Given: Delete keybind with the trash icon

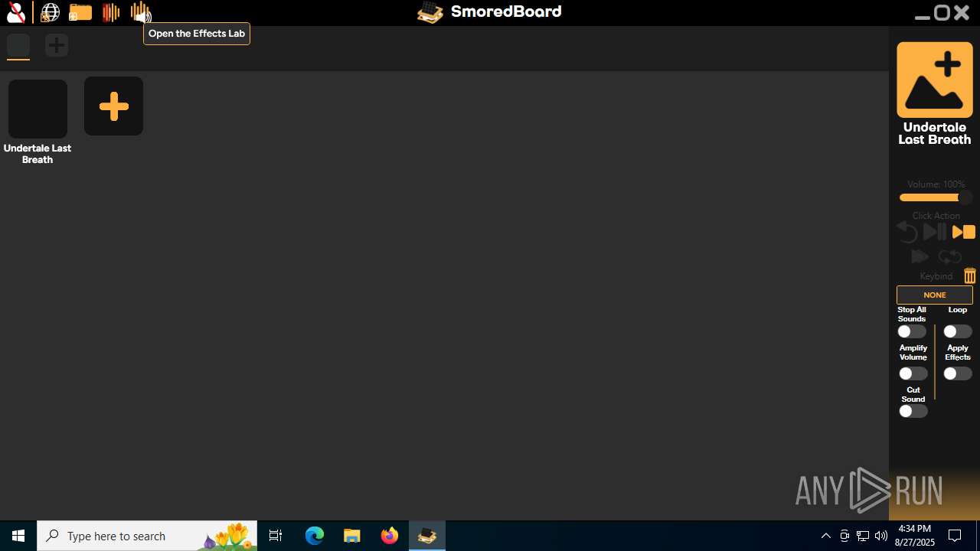Looking at the screenshot, I should pyautogui.click(x=970, y=275).
